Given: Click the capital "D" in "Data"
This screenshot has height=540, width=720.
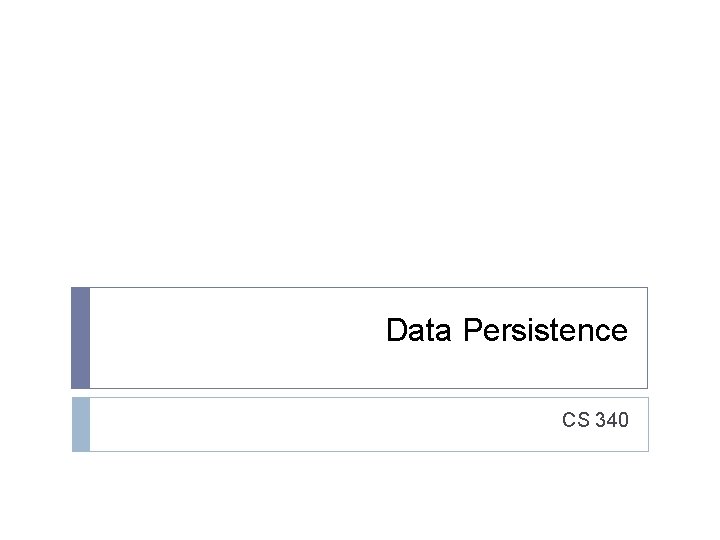Looking at the screenshot, I should [x=396, y=331].
